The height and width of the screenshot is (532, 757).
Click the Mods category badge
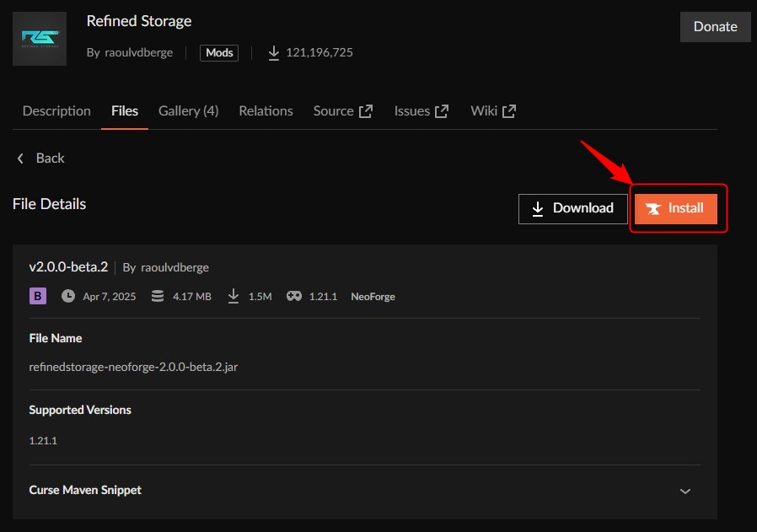tap(219, 52)
